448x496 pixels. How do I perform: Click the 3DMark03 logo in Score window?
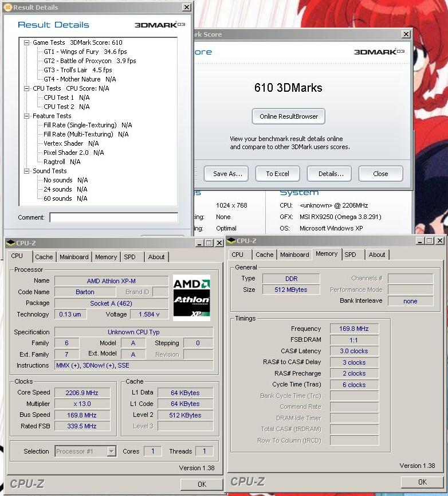tap(379, 52)
